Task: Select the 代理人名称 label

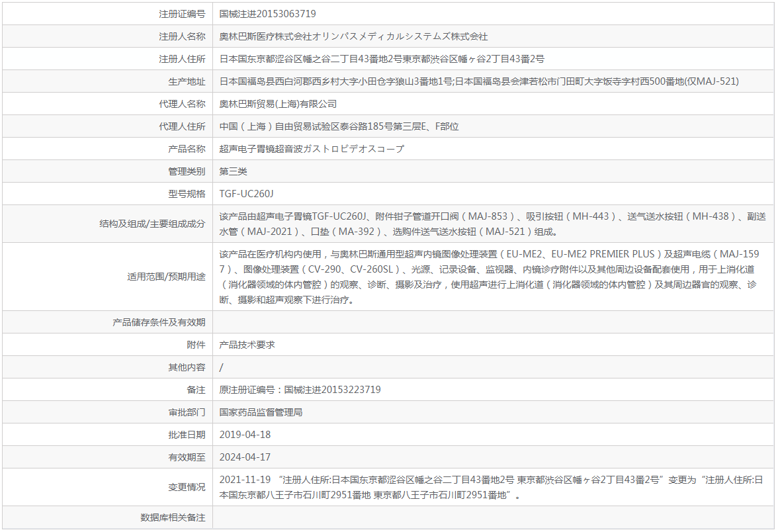Action: [x=182, y=104]
